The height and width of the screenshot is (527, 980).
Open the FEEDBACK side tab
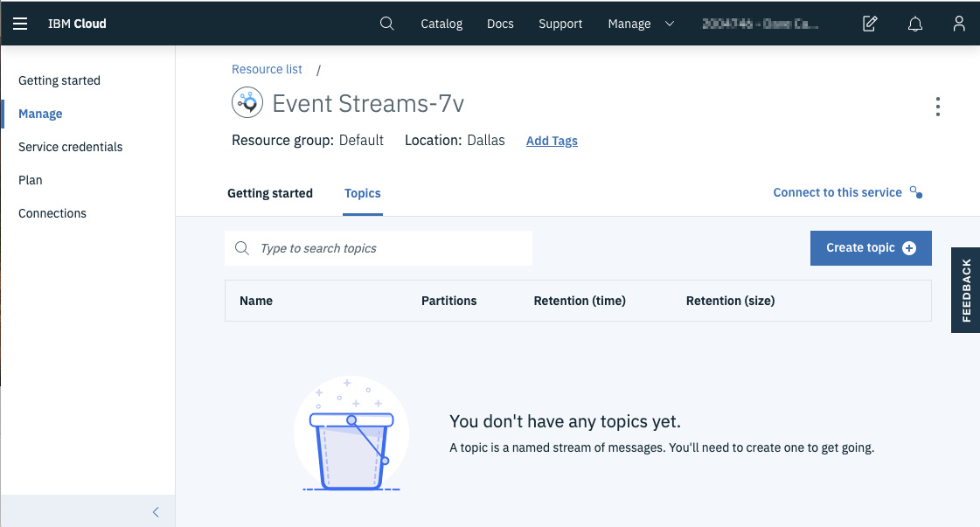pyautogui.click(x=966, y=290)
